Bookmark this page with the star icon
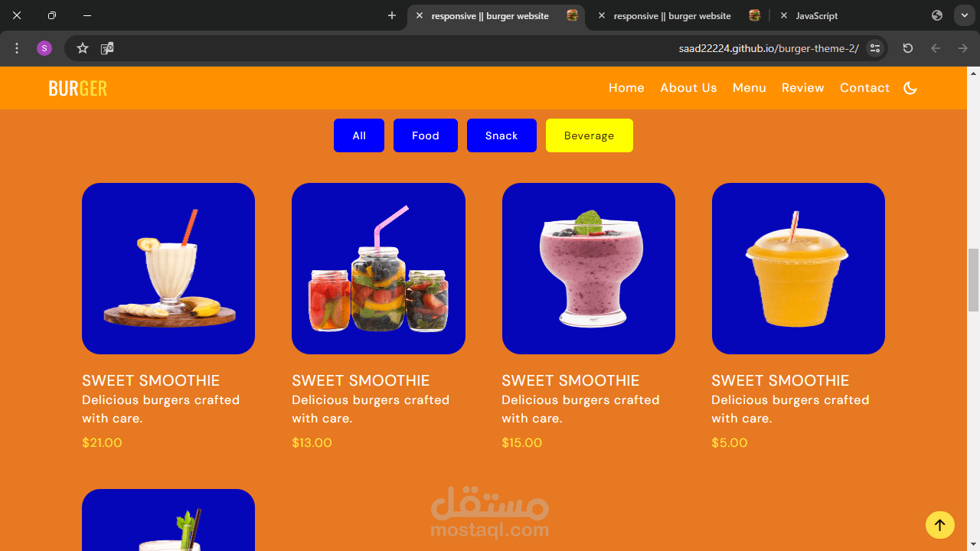The width and height of the screenshot is (980, 551). tap(83, 48)
